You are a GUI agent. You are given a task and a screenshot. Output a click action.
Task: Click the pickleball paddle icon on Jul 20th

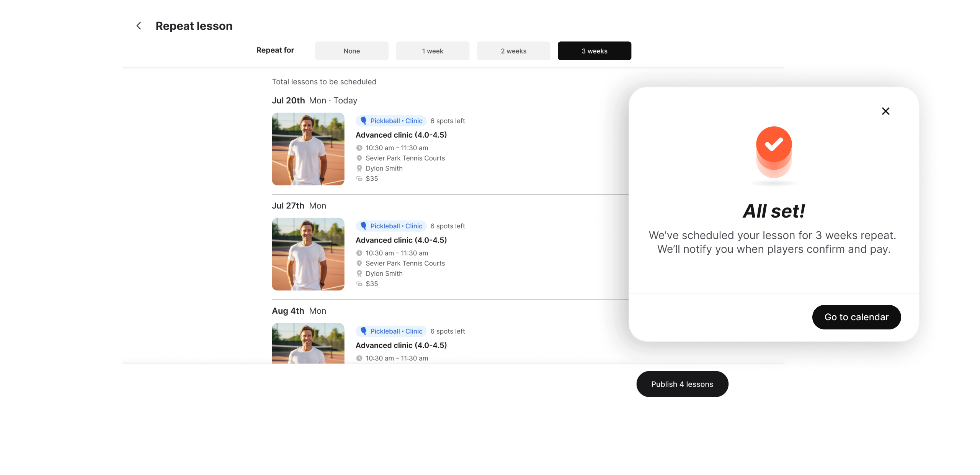tap(363, 121)
